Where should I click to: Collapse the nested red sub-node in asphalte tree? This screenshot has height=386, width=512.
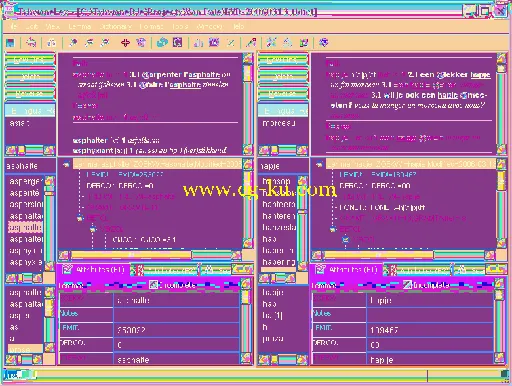tap(93, 229)
